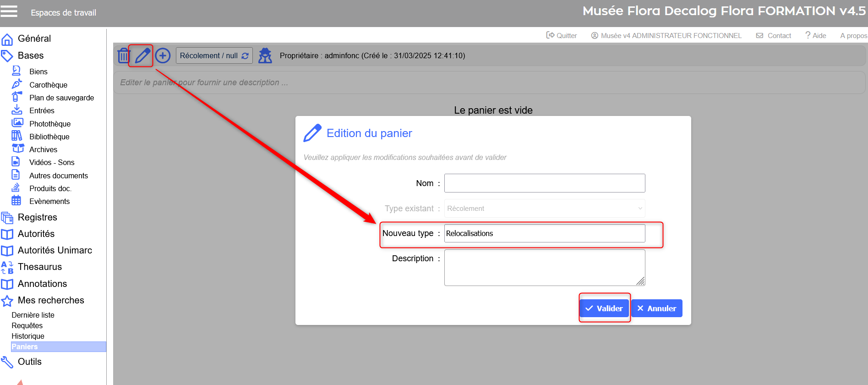The width and height of the screenshot is (868, 385).
Task: Open the Aide help link
Action: pyautogui.click(x=816, y=36)
